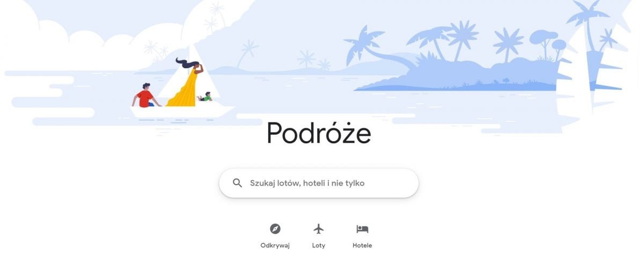Click the white sailboat hull illustration

pos(182,111)
